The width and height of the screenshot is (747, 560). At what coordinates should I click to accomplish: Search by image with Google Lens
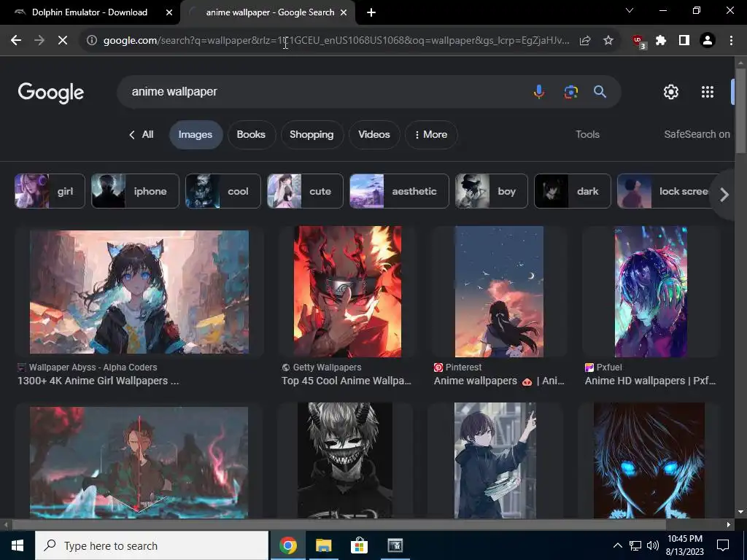(570, 91)
